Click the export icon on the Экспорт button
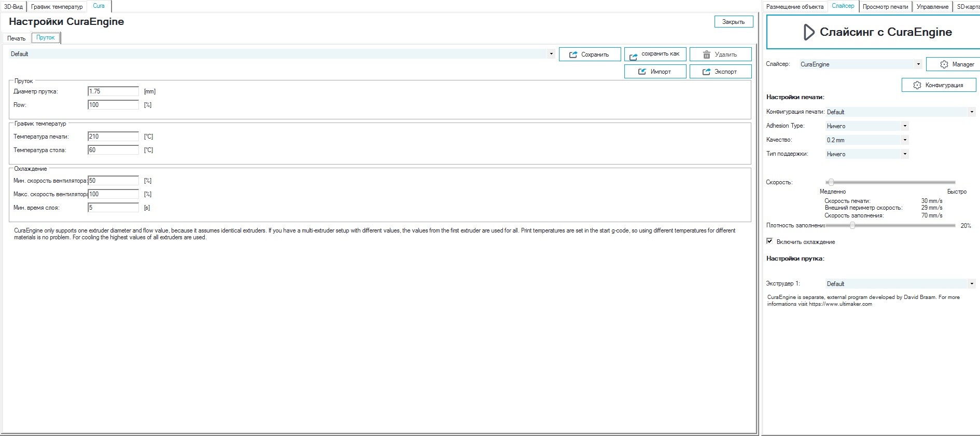 tap(706, 72)
